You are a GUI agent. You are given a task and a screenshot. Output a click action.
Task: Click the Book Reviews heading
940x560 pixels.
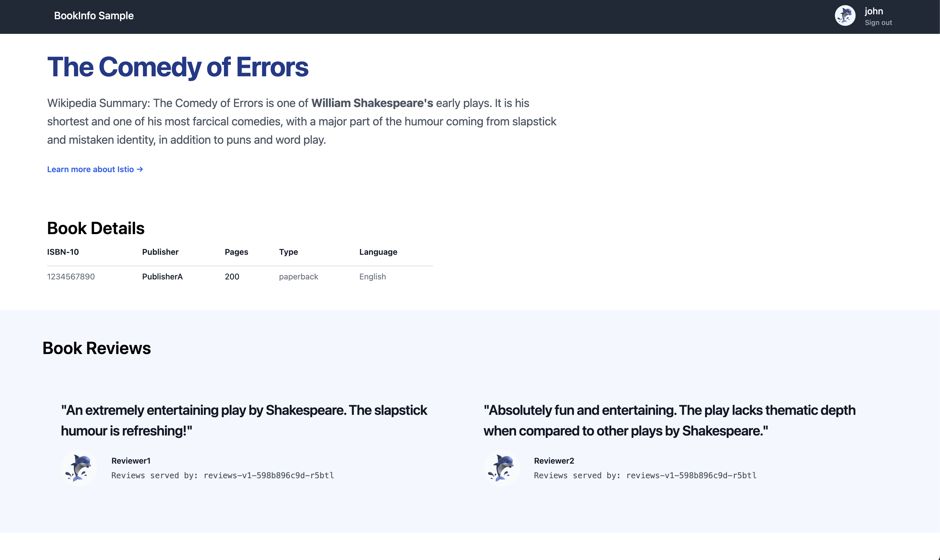pyautogui.click(x=97, y=348)
